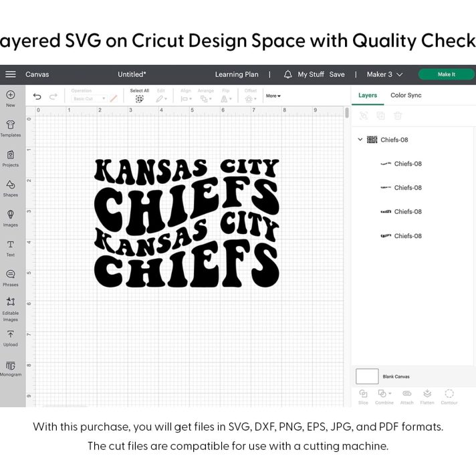Open the Maker 3 machine selector
Image resolution: width=476 pixels, height=476 pixels.
384,74
